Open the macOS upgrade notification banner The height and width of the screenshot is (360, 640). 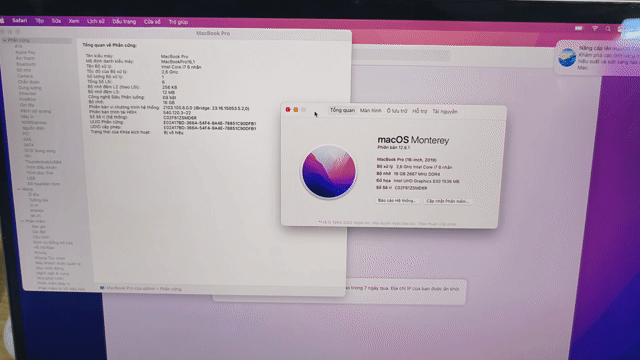point(598,58)
